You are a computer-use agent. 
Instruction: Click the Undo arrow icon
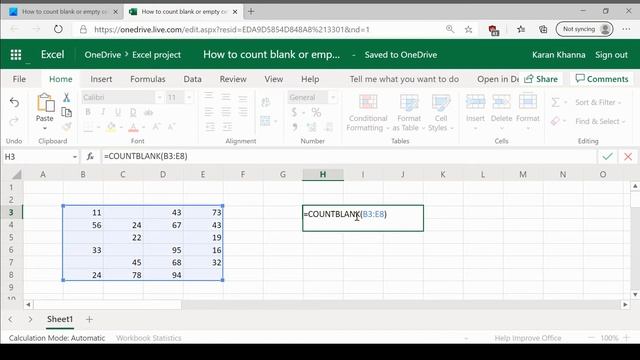14,102
